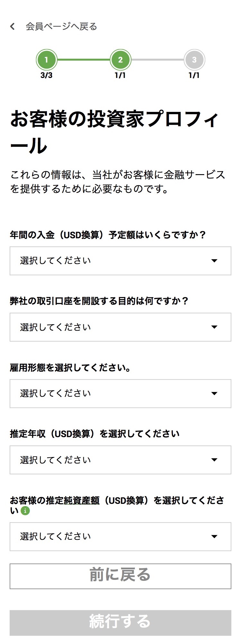Open the 推定純資産額 dropdown field
Image resolution: width=241 pixels, height=644 pixels.
click(120, 537)
